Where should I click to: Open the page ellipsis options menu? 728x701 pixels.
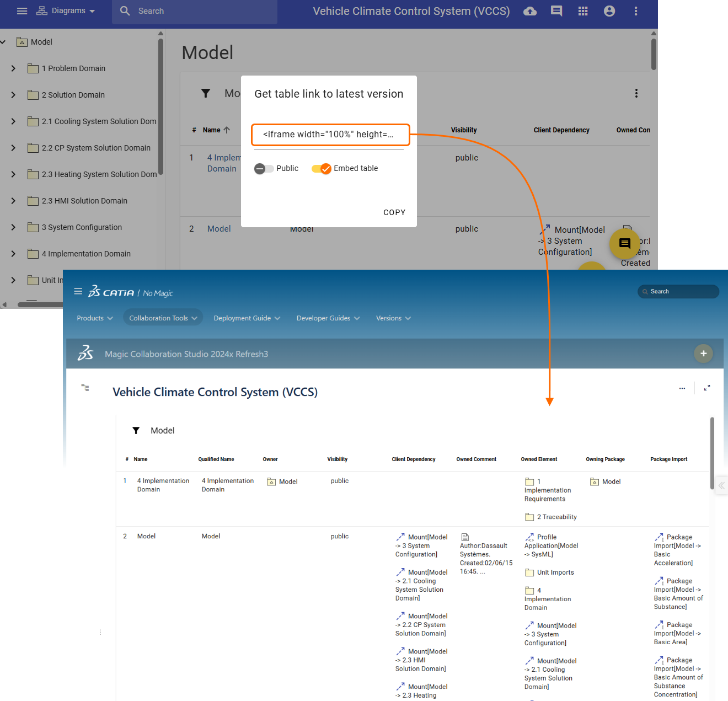(682, 388)
